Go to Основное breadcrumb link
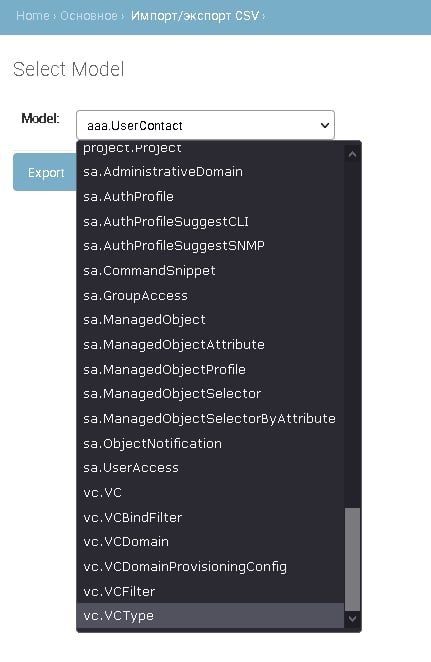Screen dimensions: 431x662 (89, 16)
